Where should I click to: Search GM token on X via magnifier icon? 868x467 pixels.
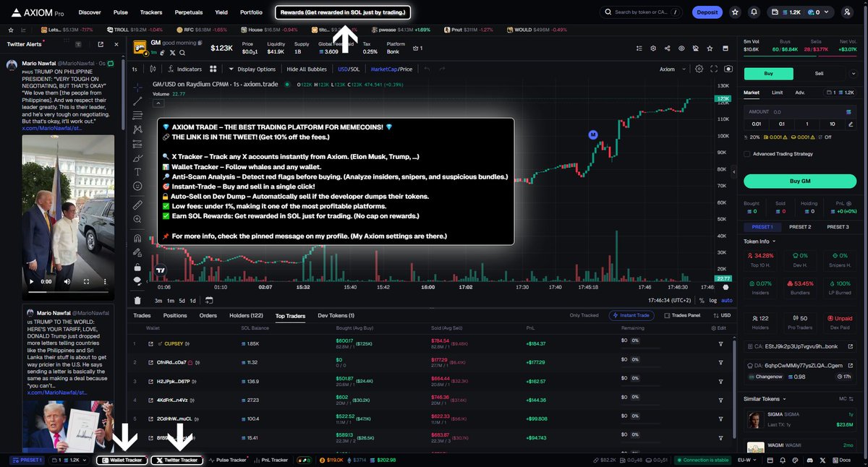(x=182, y=53)
